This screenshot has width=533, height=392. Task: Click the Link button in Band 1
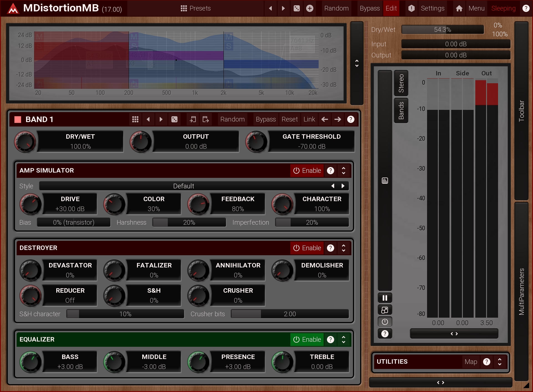[309, 119]
